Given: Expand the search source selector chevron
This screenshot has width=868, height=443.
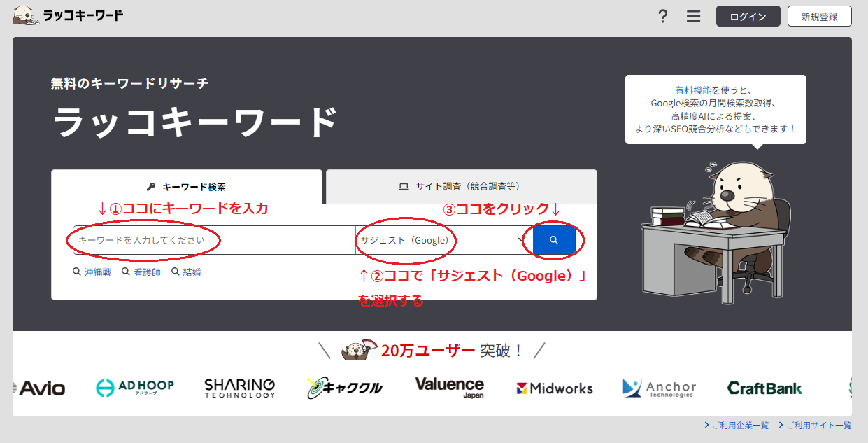Looking at the screenshot, I should click(x=520, y=240).
